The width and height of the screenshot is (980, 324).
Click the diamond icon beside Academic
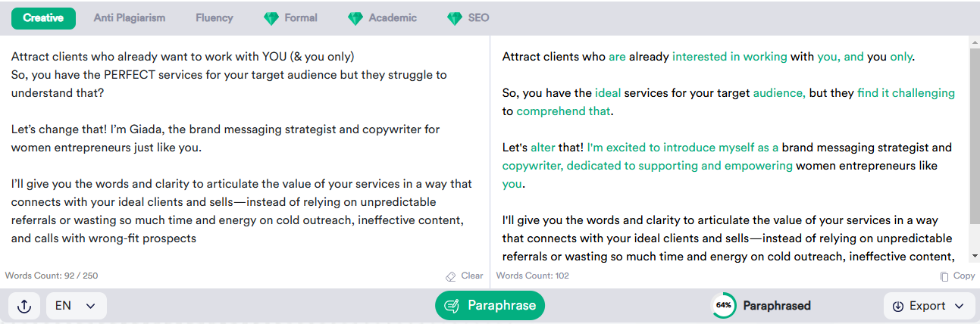click(x=355, y=18)
